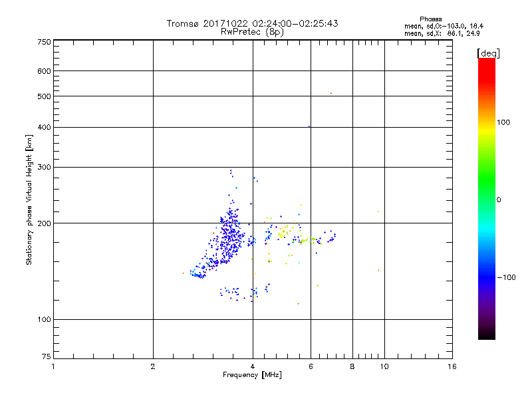532x399 pixels.
Task: Click the x-axis tick label '1'
Action: tap(53, 366)
